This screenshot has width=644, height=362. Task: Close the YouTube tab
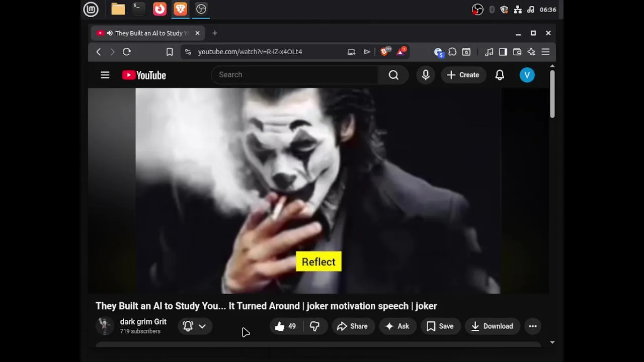197,33
